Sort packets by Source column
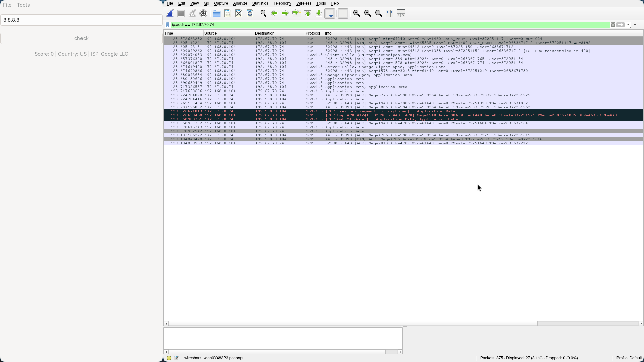 click(x=229, y=33)
